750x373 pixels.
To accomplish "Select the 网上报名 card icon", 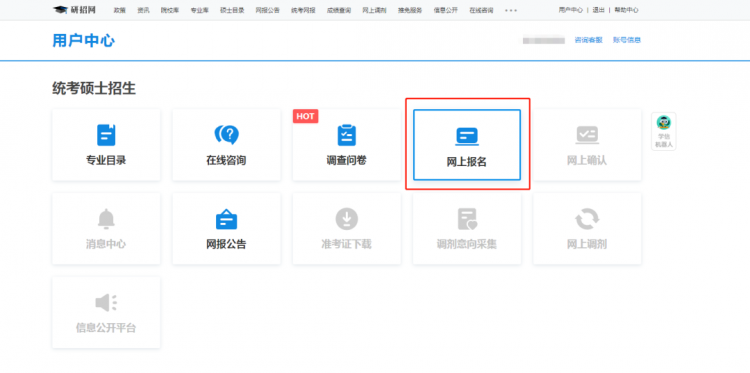I will click(x=466, y=136).
